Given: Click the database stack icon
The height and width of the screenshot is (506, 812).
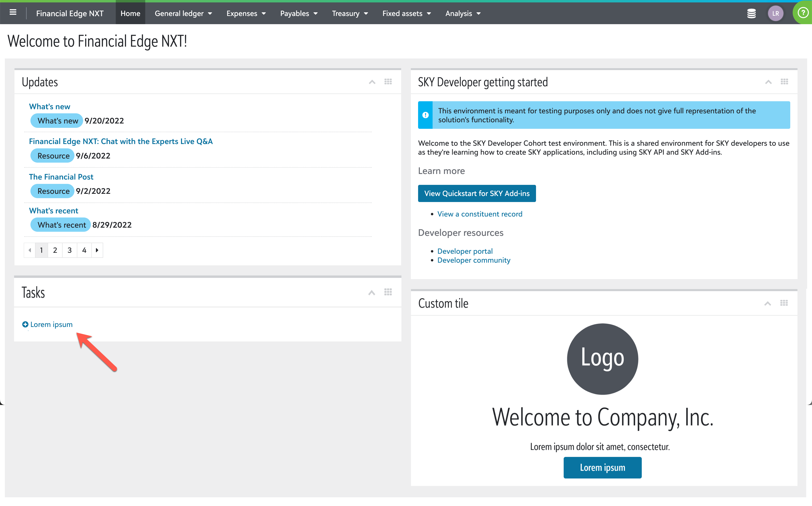Looking at the screenshot, I should coord(751,13).
